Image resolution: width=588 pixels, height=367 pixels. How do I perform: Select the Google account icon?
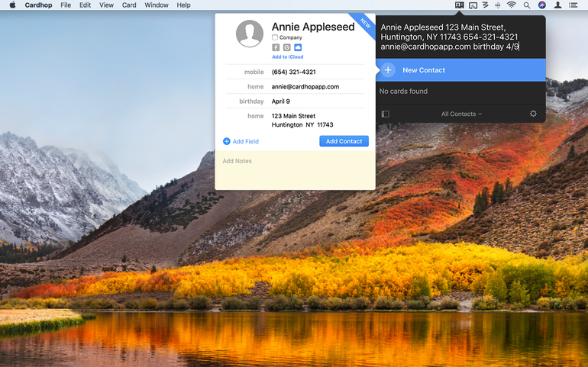click(287, 47)
